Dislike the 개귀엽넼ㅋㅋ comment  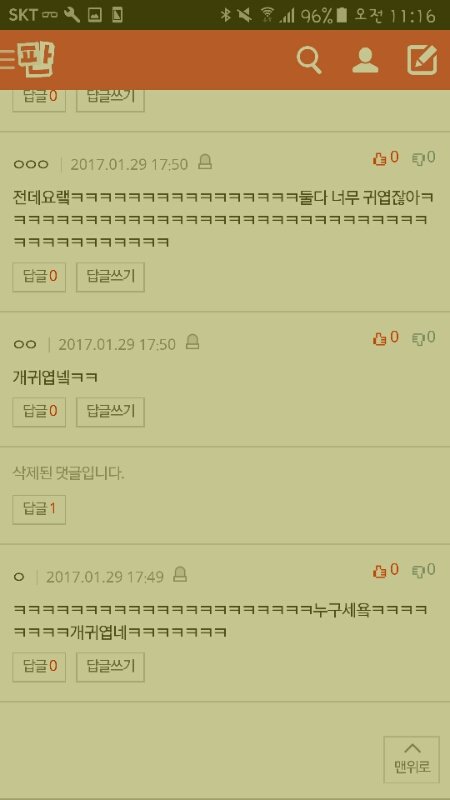coord(424,338)
